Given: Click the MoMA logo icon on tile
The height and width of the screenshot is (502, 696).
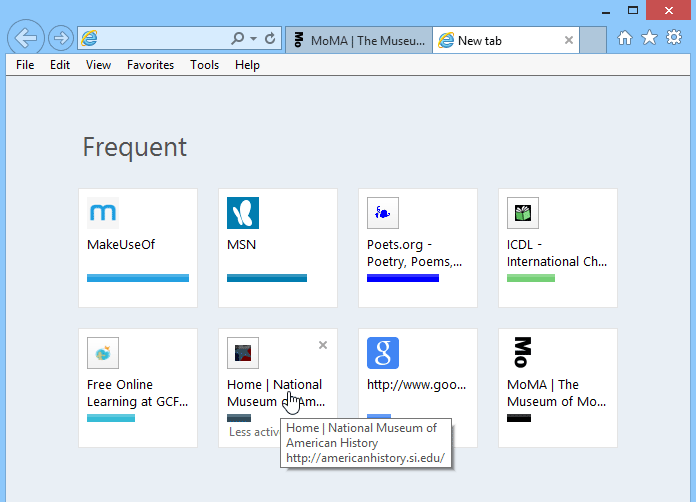Looking at the screenshot, I should click(523, 352).
